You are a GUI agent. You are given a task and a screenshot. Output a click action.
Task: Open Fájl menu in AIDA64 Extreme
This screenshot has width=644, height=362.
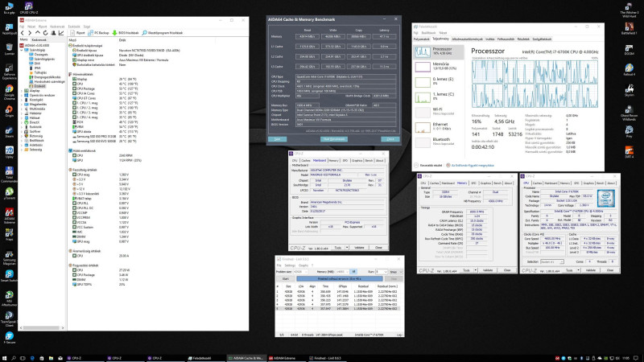[22, 27]
